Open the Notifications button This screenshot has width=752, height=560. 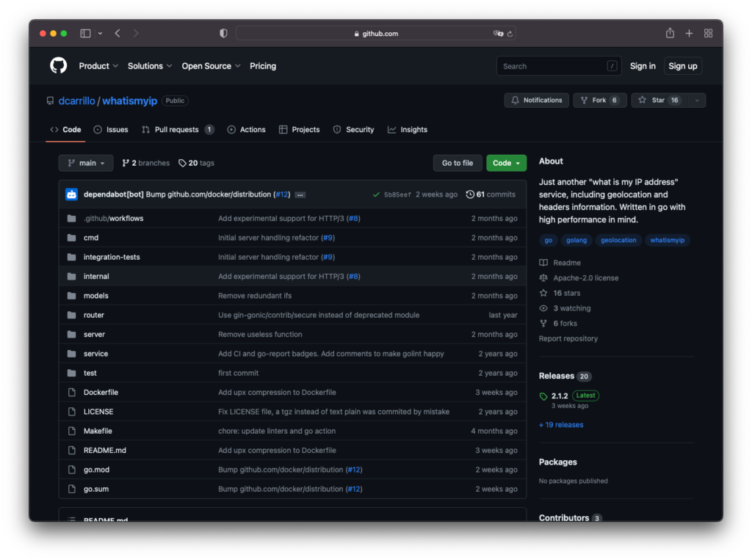(537, 101)
